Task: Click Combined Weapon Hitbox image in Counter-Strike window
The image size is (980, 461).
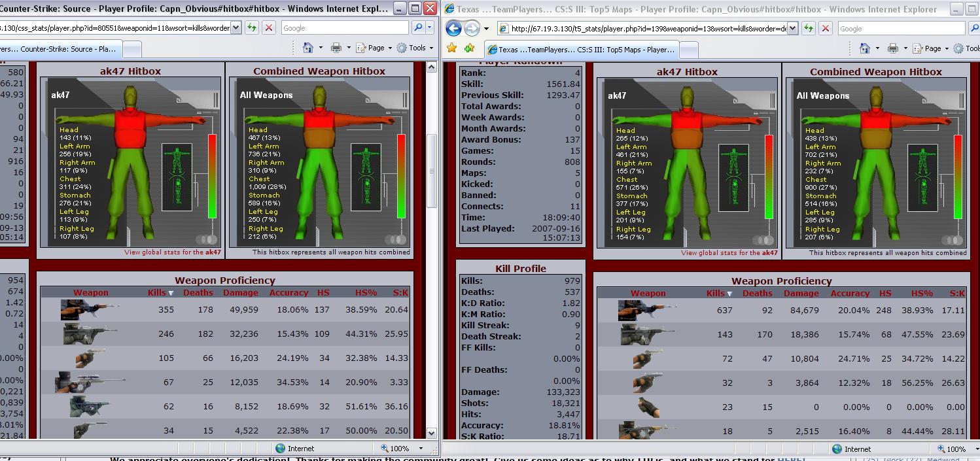Action: coord(319,162)
